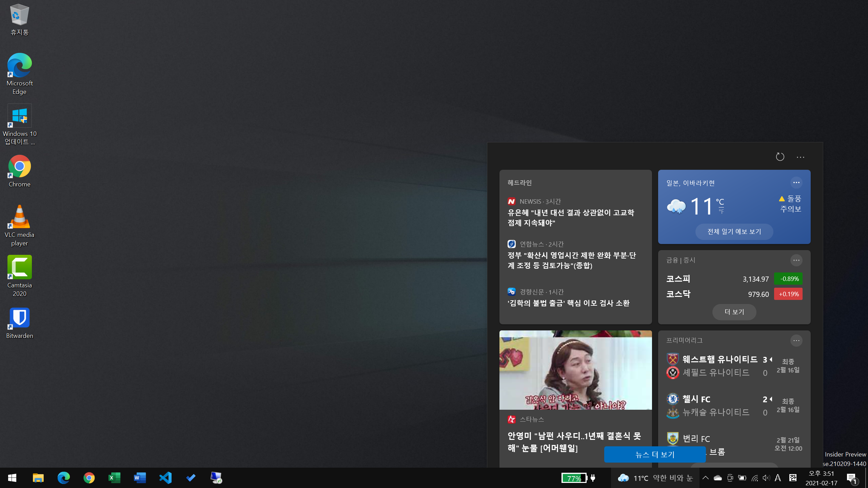Launch Word from the taskbar
This screenshot has height=488, width=868.
pyautogui.click(x=140, y=478)
